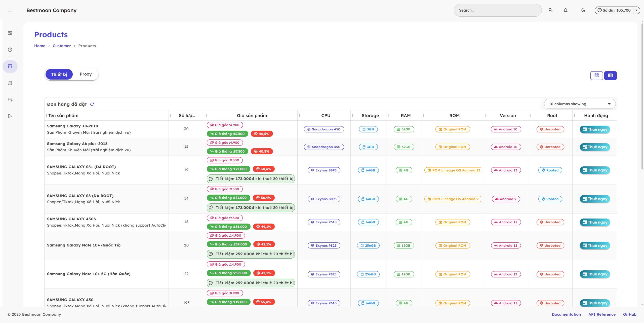Select the Proxy tab

pyautogui.click(x=86, y=74)
